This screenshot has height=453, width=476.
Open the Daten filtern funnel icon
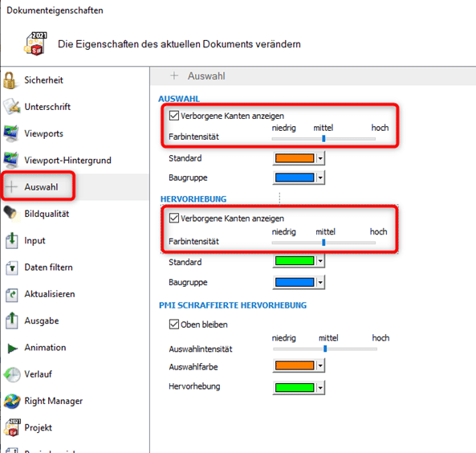click(11, 267)
